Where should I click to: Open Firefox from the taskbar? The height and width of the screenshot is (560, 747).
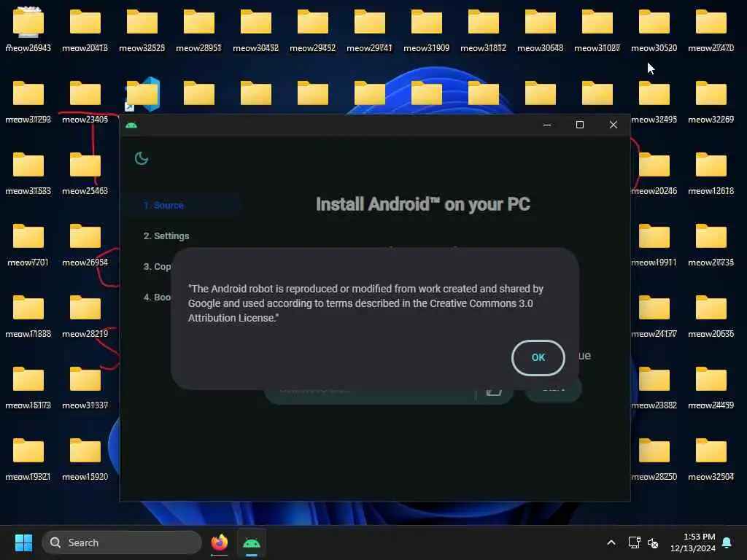click(x=219, y=542)
